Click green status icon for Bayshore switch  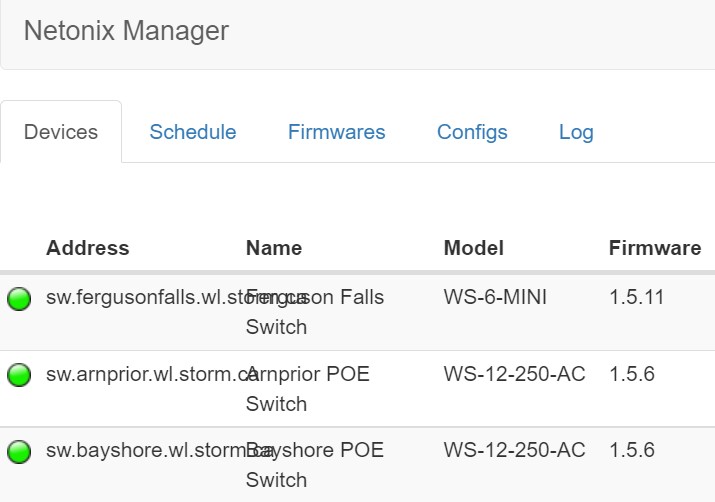19,452
